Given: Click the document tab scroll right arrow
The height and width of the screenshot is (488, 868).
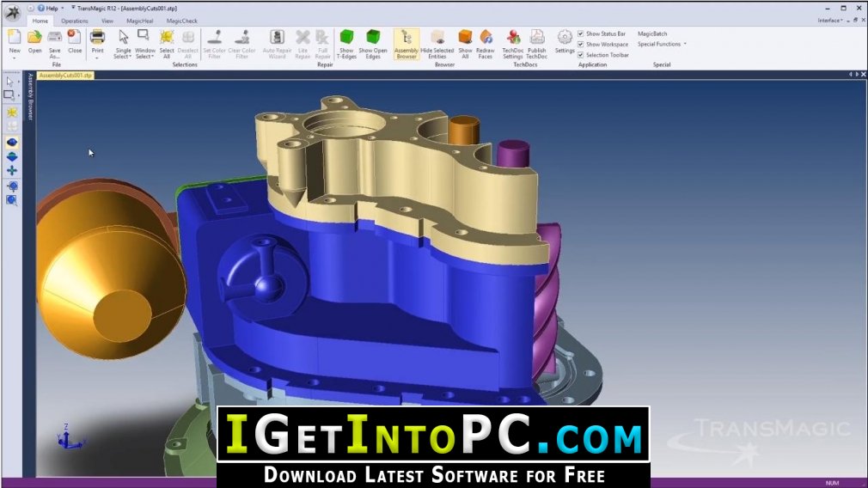Looking at the screenshot, I should (x=857, y=74).
